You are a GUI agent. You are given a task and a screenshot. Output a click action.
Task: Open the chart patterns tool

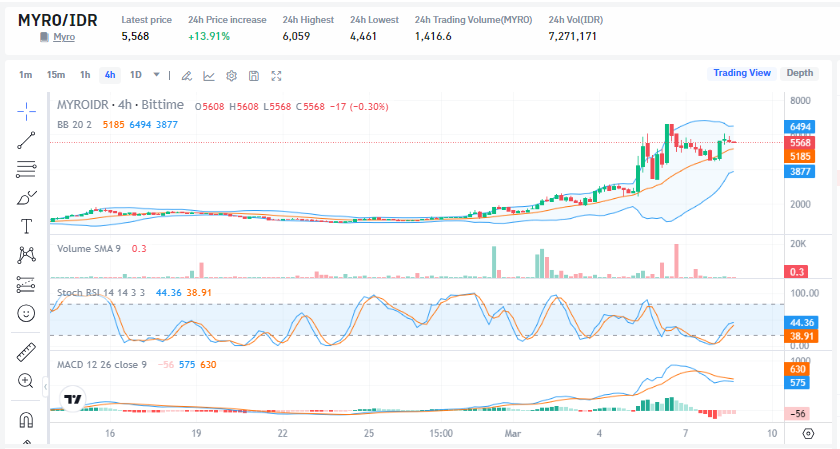pyautogui.click(x=26, y=255)
